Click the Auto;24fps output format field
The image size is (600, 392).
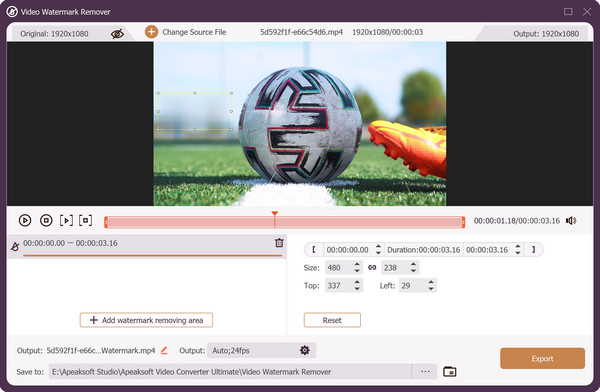(x=261, y=350)
